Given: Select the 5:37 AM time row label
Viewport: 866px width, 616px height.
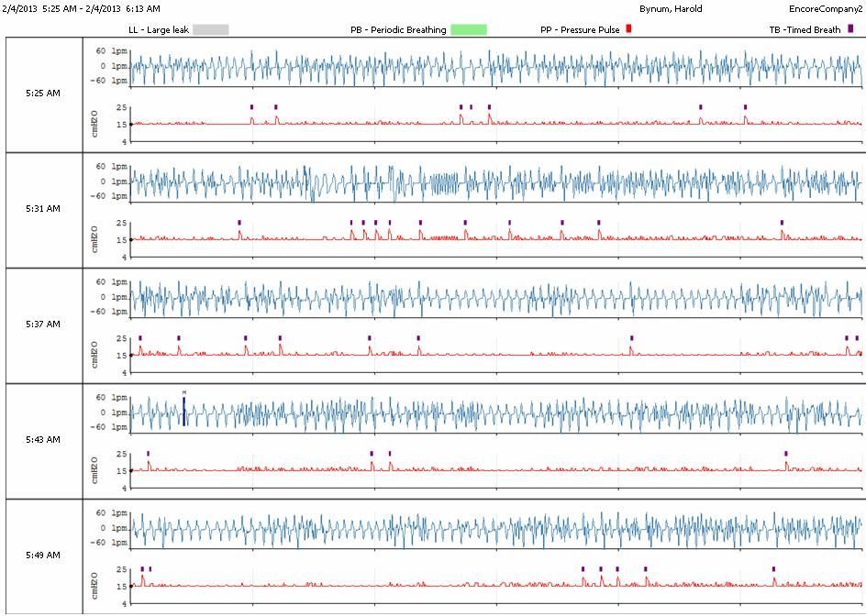Looking at the screenshot, I should [x=43, y=324].
